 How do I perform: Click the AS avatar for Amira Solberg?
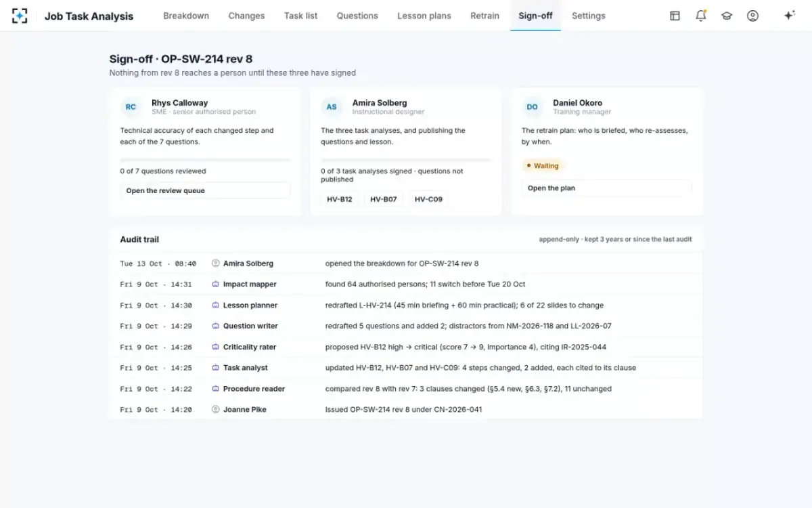coord(332,107)
